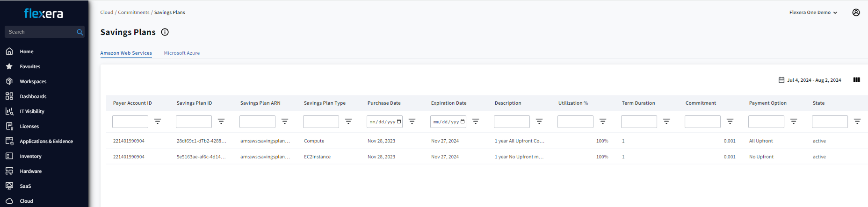Open Licenses in the sidebar
868x207 pixels.
[x=29, y=126]
